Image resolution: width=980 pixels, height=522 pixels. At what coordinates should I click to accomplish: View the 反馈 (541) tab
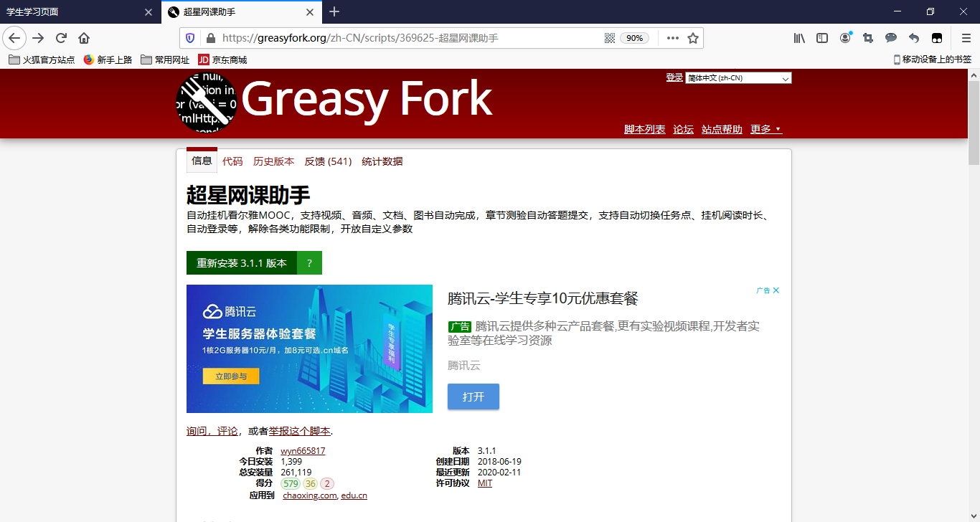coord(328,161)
